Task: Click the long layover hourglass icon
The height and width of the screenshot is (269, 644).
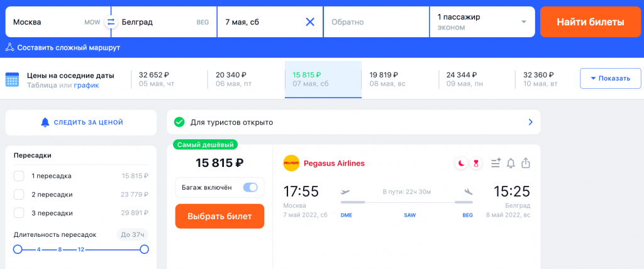Action: tap(476, 163)
